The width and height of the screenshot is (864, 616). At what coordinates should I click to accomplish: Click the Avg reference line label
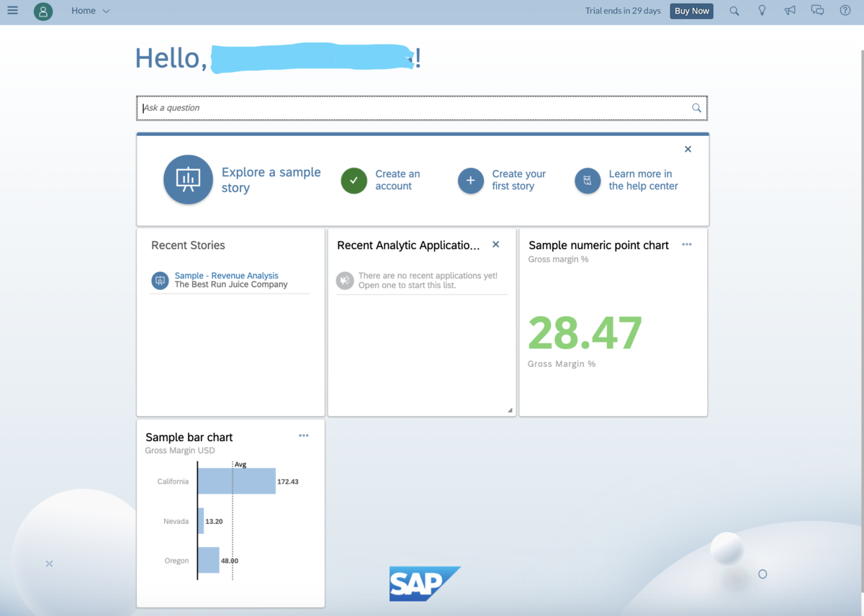pyautogui.click(x=240, y=465)
